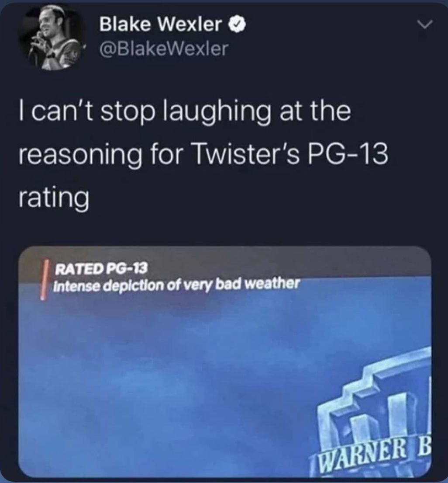Viewport: 448px width, 483px height.
Task: Open the @BlakeWexler handle link
Action: pyautogui.click(x=164, y=49)
